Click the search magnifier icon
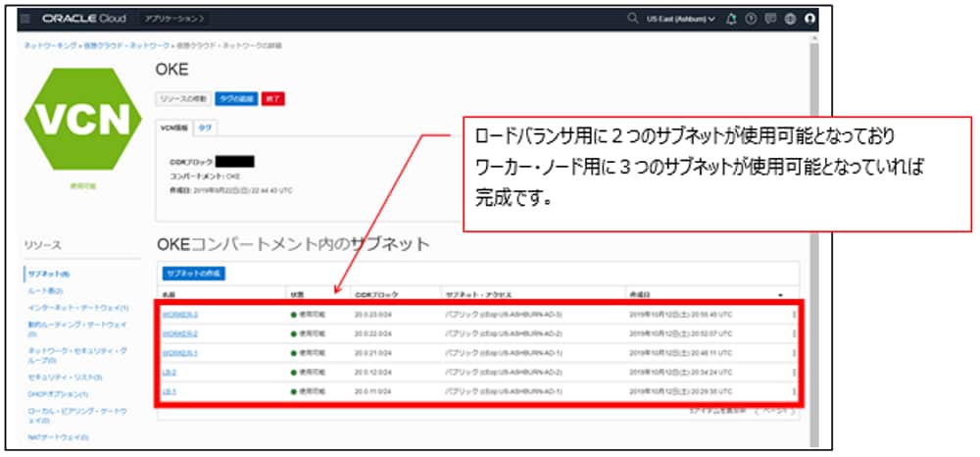980x457 pixels. pyautogui.click(x=632, y=19)
